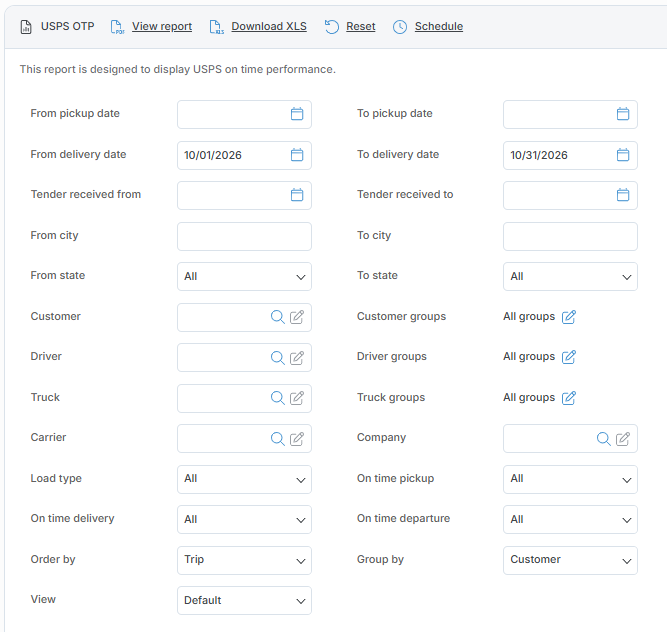Viewport: 667px width, 632px height.
Task: Open the View Default dropdown
Action: pyautogui.click(x=244, y=600)
